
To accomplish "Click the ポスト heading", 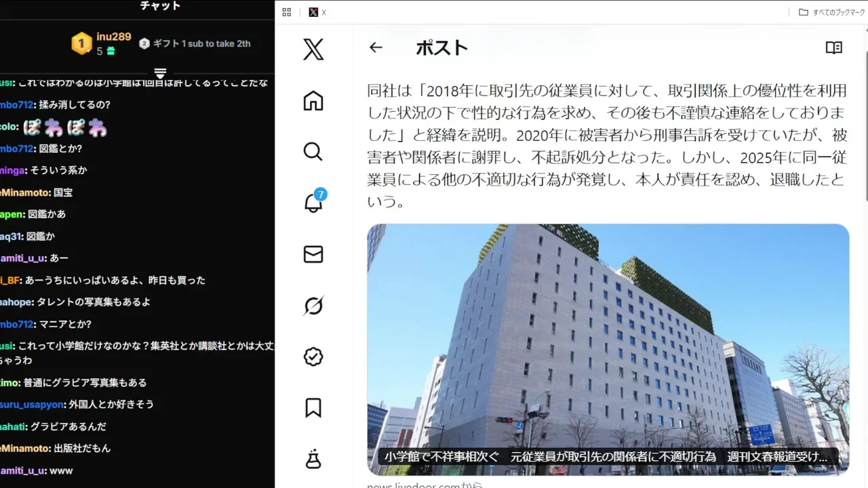I will [441, 47].
